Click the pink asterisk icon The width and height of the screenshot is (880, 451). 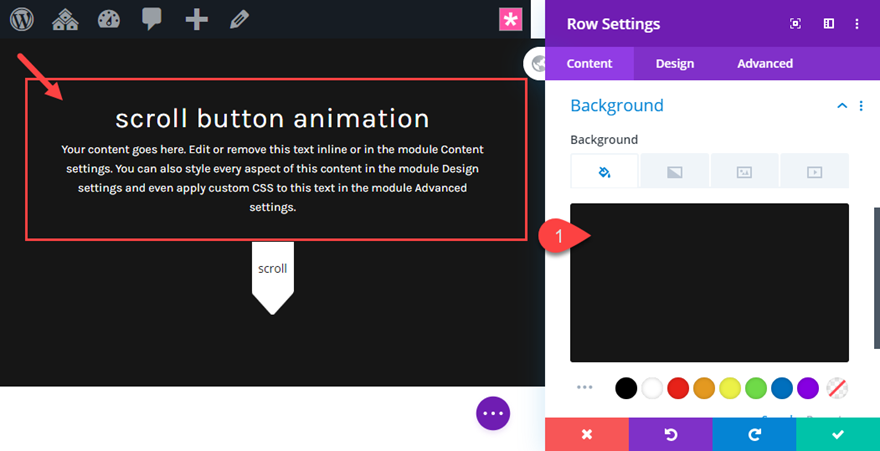coord(510,20)
